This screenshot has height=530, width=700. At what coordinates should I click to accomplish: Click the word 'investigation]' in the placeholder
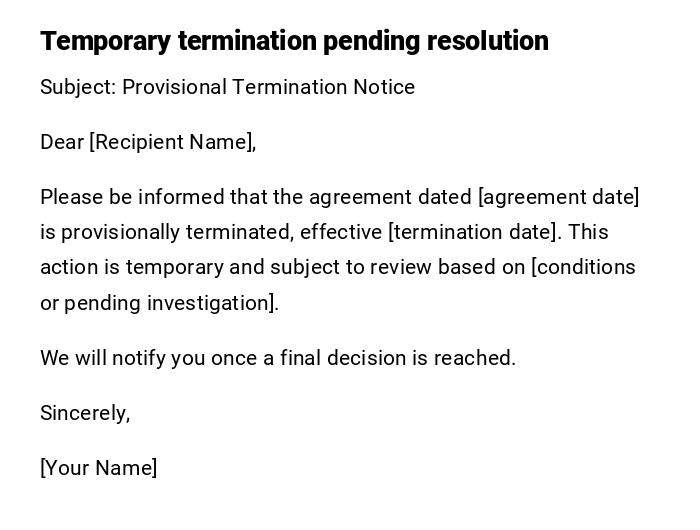click(212, 303)
